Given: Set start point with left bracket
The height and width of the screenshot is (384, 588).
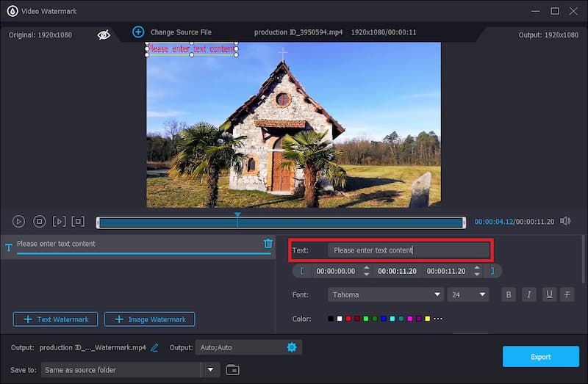Looking at the screenshot, I should (302, 270).
